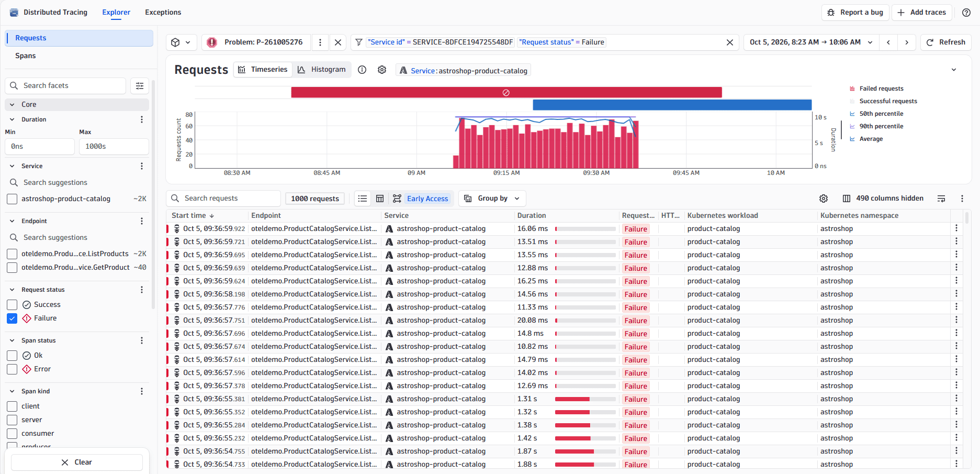Screen dimensions: 980x474
Task: Open table more options menu
Action: pyautogui.click(x=962, y=199)
